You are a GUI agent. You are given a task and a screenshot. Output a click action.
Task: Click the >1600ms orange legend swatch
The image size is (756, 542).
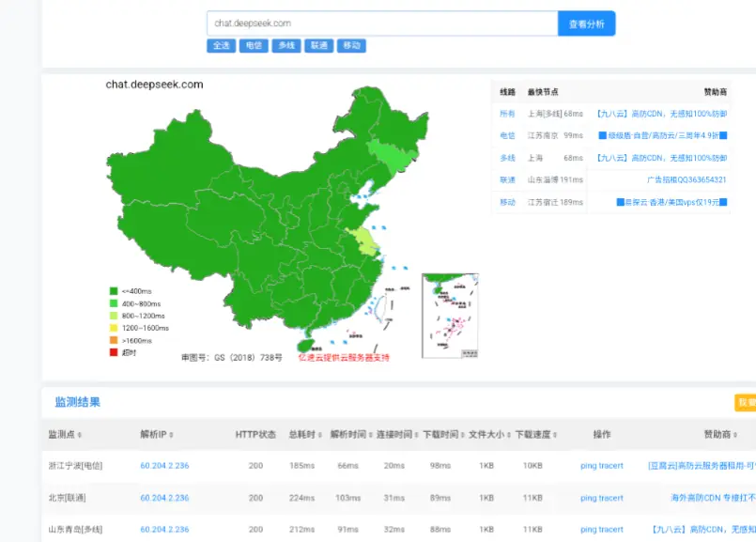114,340
